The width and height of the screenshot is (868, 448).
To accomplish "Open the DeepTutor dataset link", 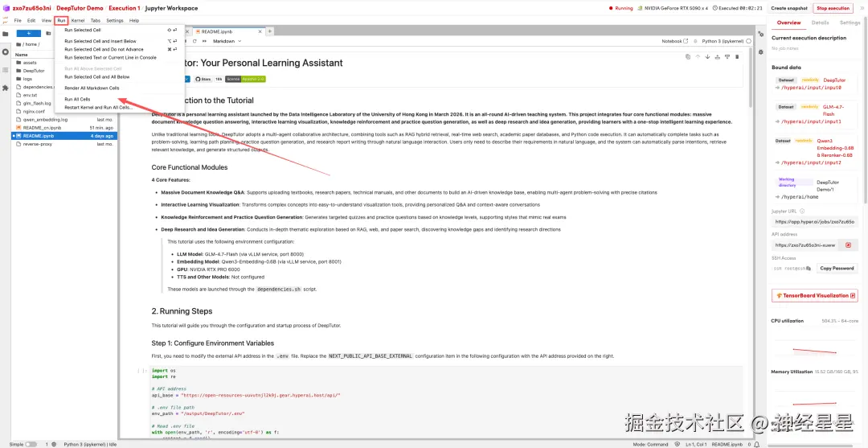I will point(834,80).
